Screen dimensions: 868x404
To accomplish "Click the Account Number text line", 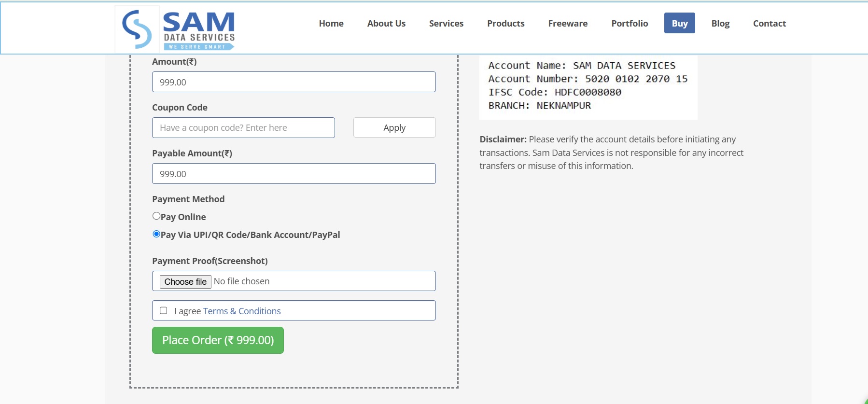I will [x=588, y=79].
